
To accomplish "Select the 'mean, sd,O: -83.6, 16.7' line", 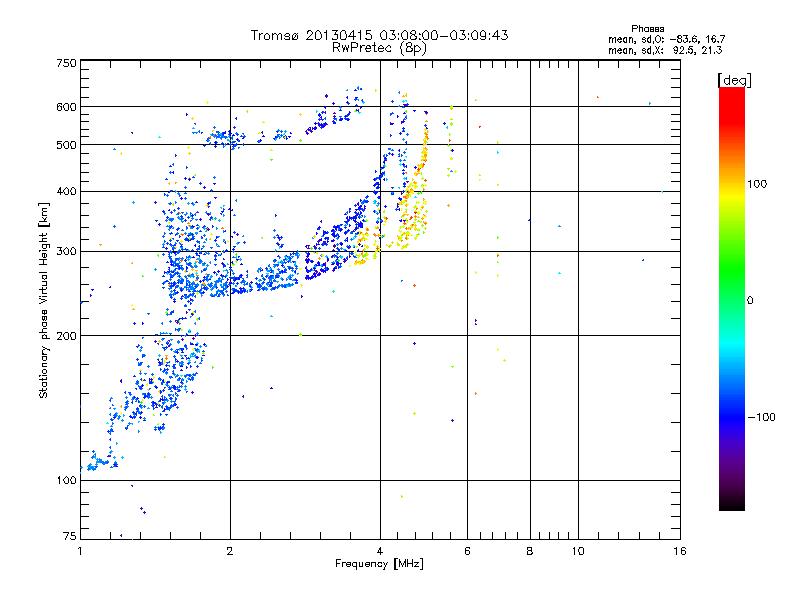I will coord(666,39).
